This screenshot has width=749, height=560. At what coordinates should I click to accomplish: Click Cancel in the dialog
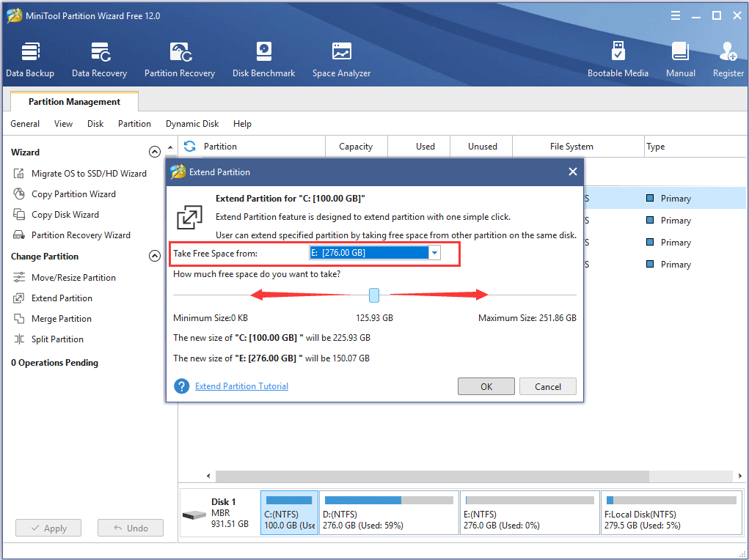pos(547,386)
